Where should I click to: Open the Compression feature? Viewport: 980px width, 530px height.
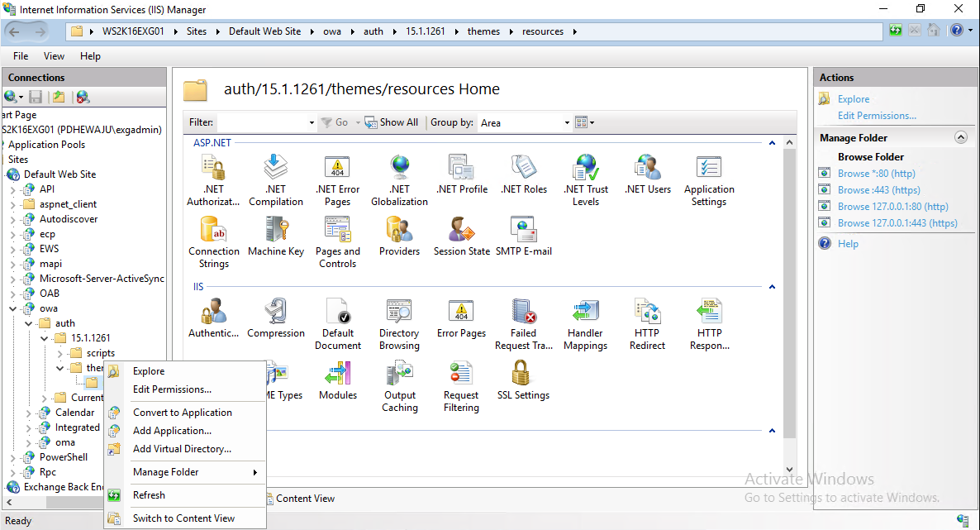point(276,318)
